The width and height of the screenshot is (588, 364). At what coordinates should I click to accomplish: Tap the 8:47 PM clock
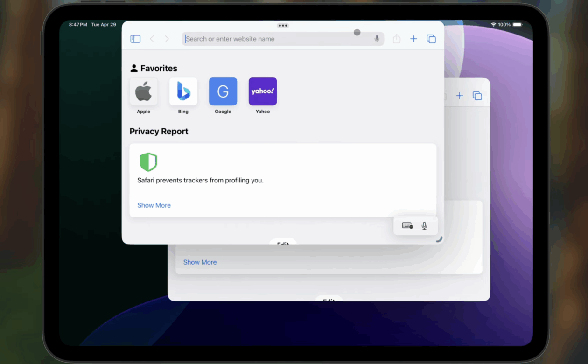[x=77, y=24]
